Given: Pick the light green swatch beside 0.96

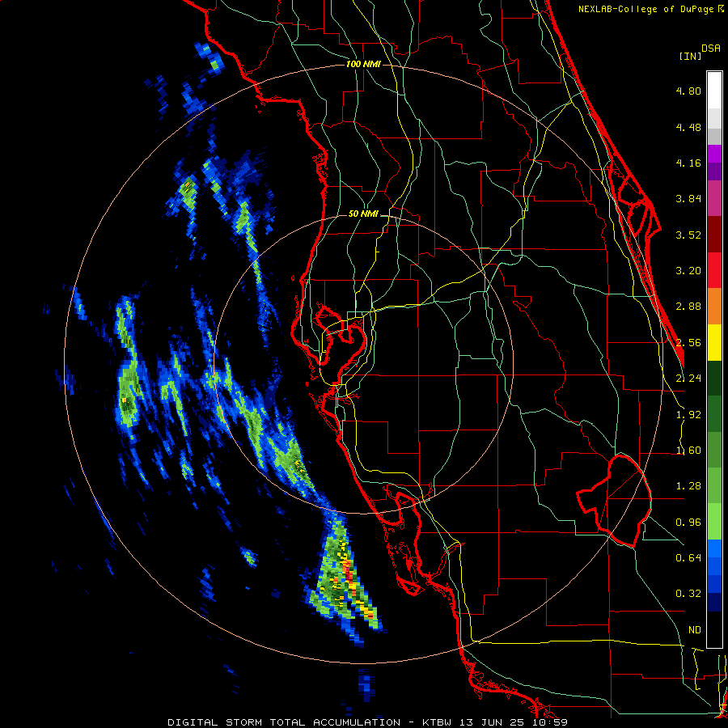Looking at the screenshot, I should pyautogui.click(x=714, y=522).
